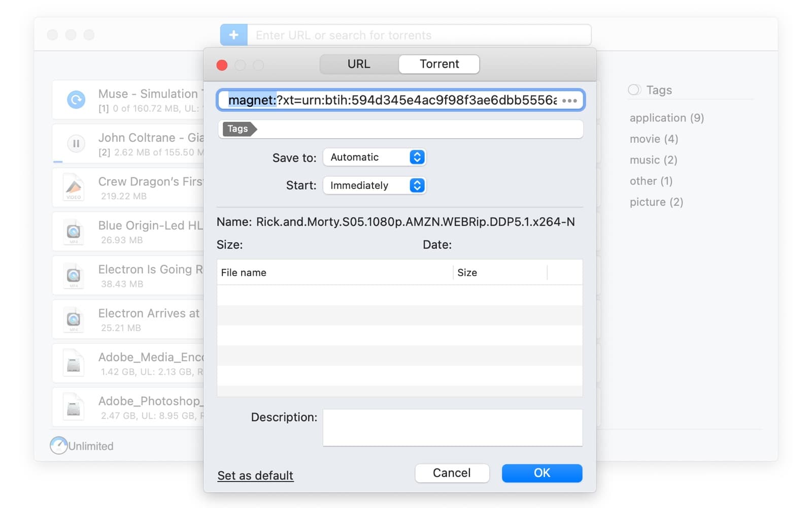Click the three-dots icon in magnet field
The height and width of the screenshot is (508, 812).
point(569,101)
